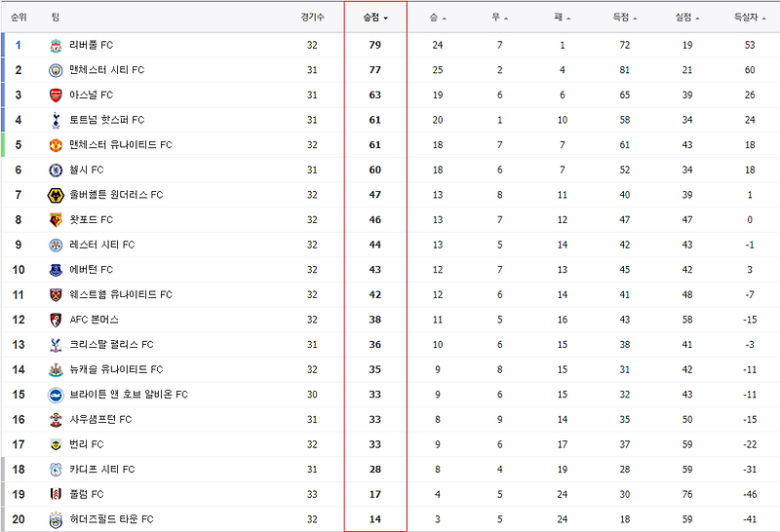Click the Chelsea FC crest icon

56,171
